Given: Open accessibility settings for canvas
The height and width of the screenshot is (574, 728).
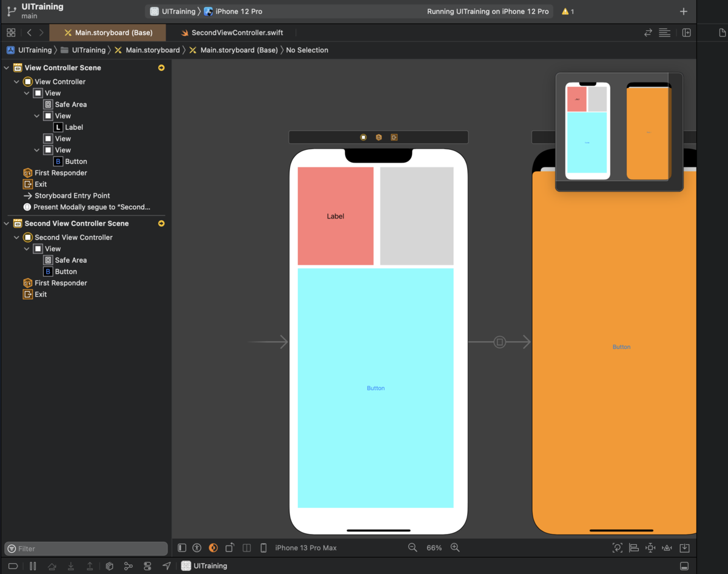Looking at the screenshot, I should pyautogui.click(x=197, y=548).
